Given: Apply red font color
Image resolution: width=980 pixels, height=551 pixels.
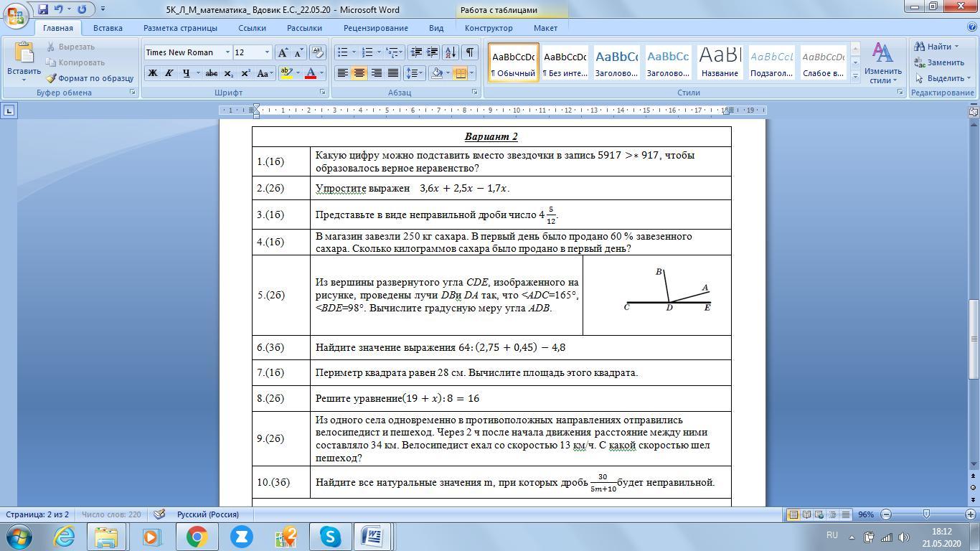Looking at the screenshot, I should click(x=311, y=73).
